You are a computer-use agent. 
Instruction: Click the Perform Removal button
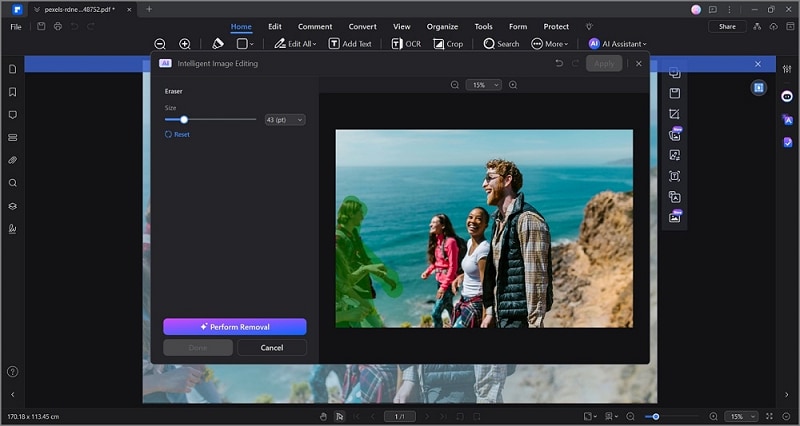click(235, 327)
